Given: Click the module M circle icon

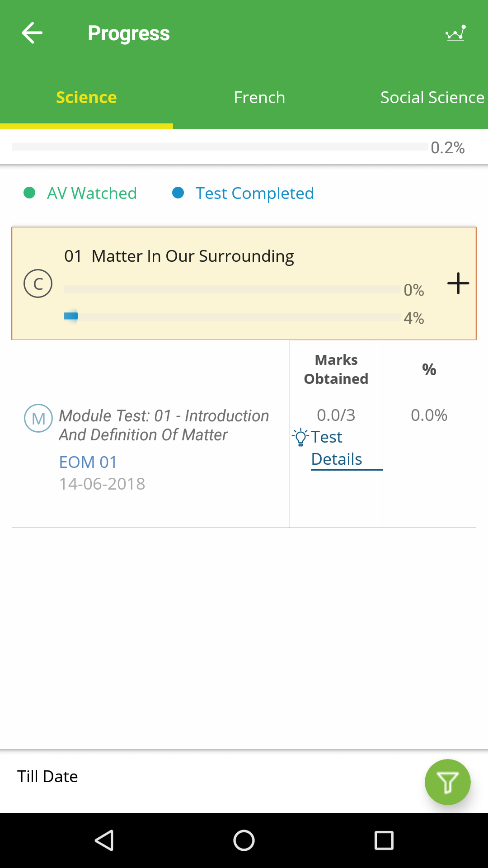Looking at the screenshot, I should tap(38, 418).
